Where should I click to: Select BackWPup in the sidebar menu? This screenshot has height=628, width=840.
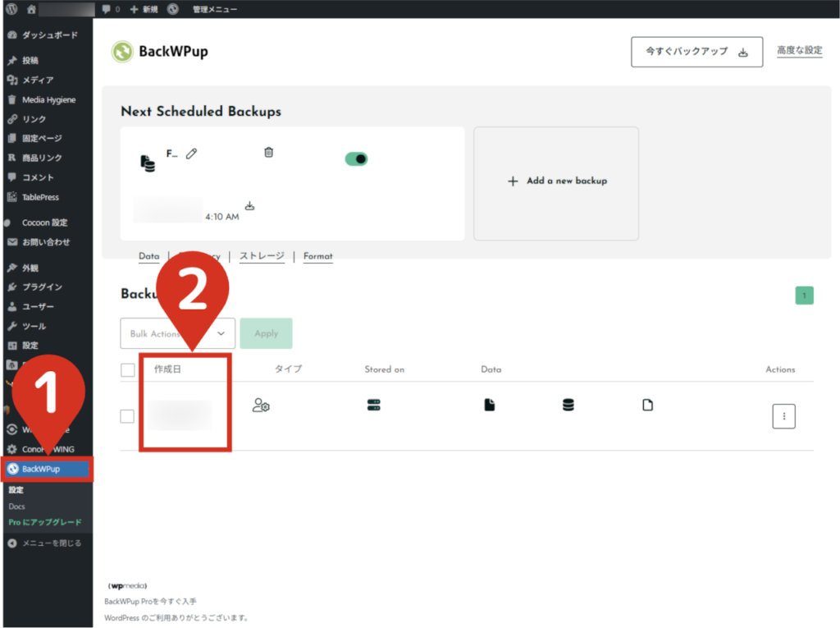(x=48, y=470)
